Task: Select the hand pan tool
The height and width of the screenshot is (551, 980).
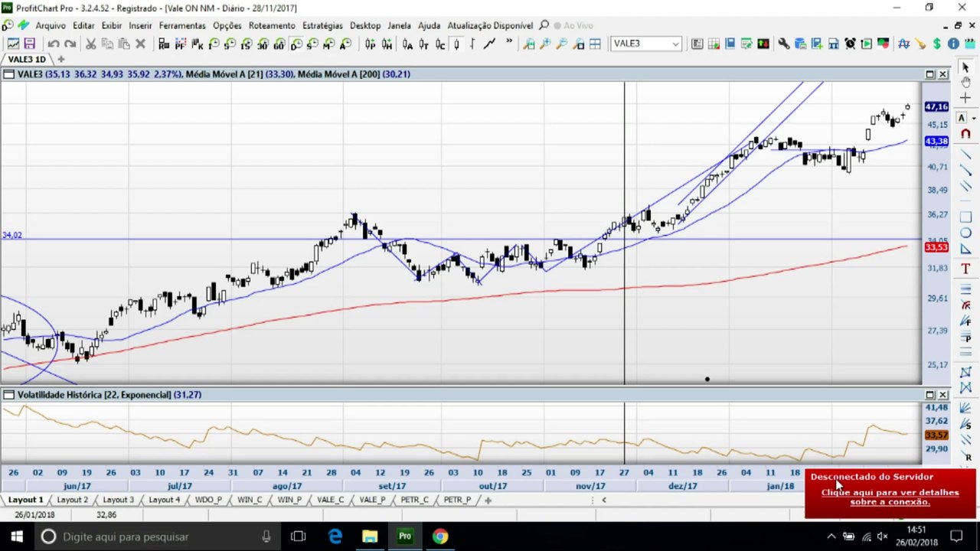Action: [965, 83]
